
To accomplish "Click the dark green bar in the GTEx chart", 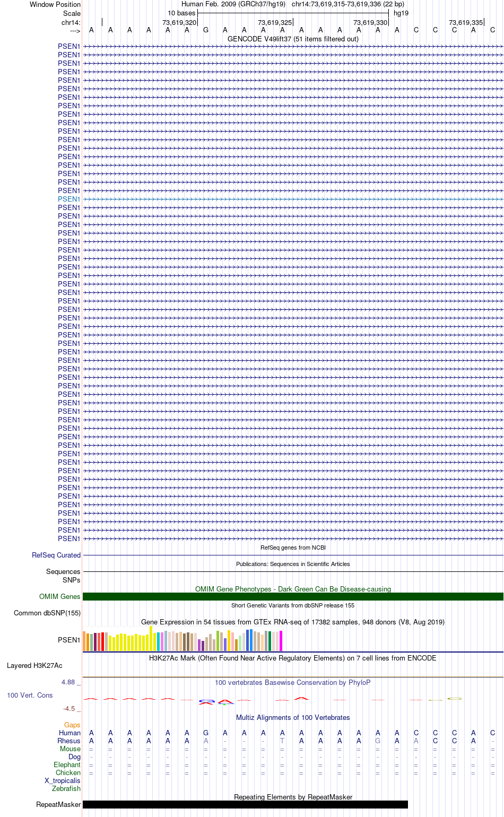I will coord(270,641).
